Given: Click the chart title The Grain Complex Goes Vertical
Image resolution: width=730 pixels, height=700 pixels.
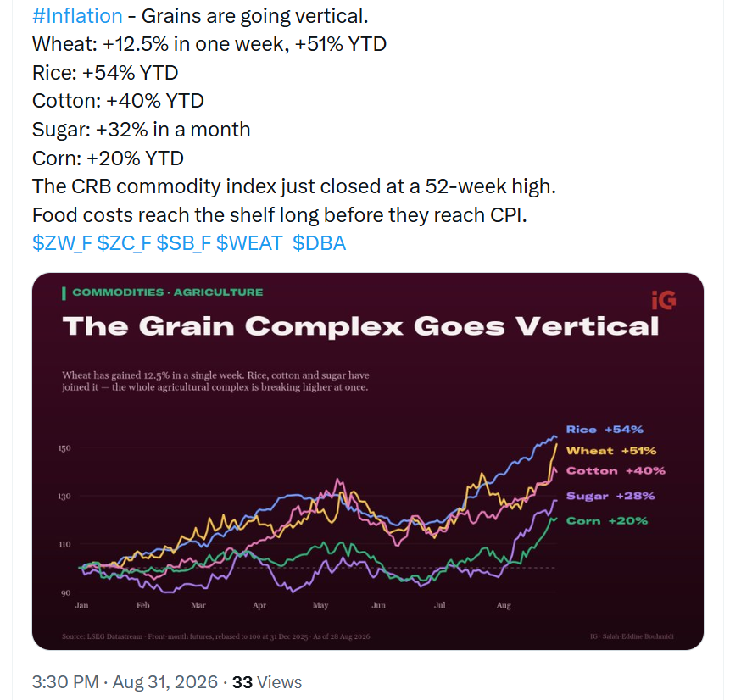Looking at the screenshot, I should pos(361,325).
